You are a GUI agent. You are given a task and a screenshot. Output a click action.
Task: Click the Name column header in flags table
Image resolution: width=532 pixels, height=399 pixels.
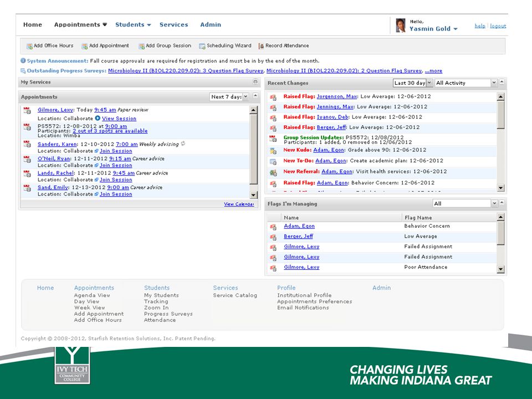tap(291, 217)
